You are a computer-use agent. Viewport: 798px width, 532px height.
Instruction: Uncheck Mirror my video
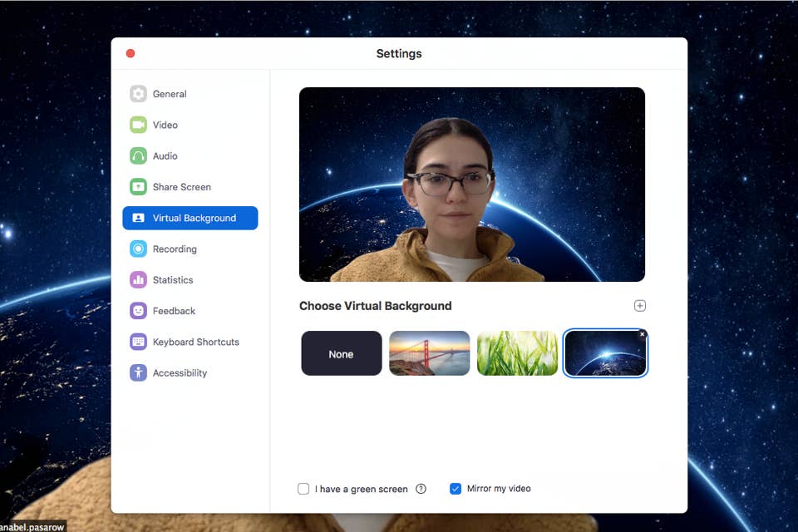(456, 489)
